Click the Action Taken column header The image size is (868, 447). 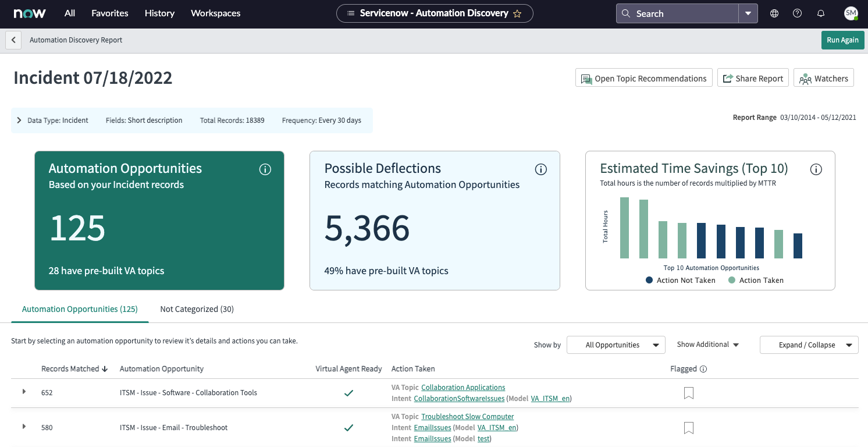(x=413, y=368)
